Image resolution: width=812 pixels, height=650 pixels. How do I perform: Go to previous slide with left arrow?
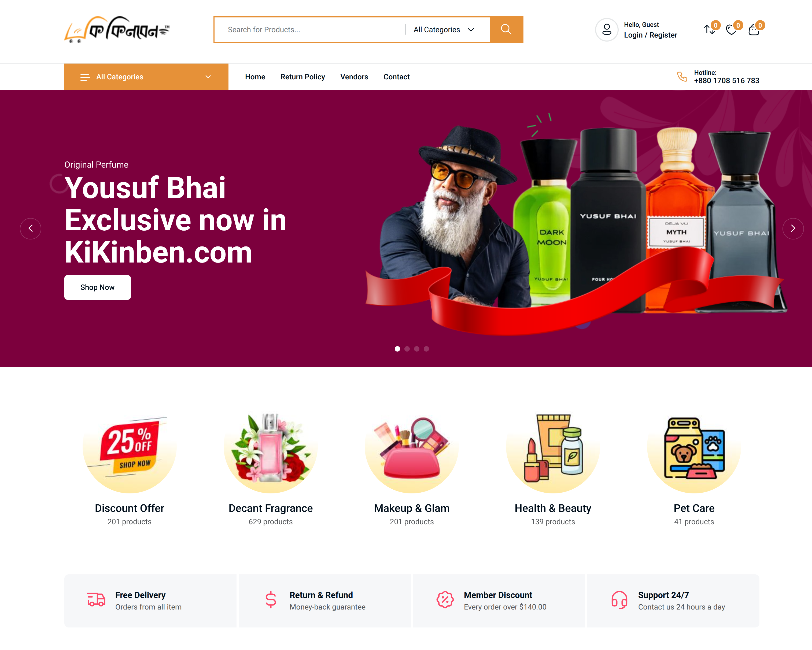coord(31,228)
